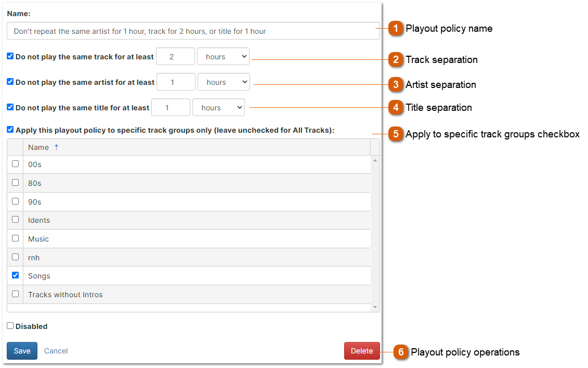Image resolution: width=588 pixels, height=368 pixels.
Task: Open the artist separation hours dropdown
Action: tap(224, 82)
